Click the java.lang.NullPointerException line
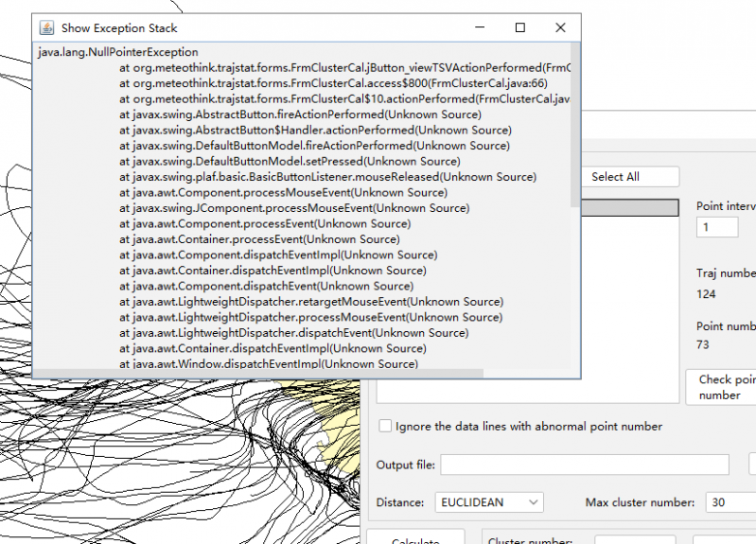The image size is (756, 544). (x=118, y=52)
